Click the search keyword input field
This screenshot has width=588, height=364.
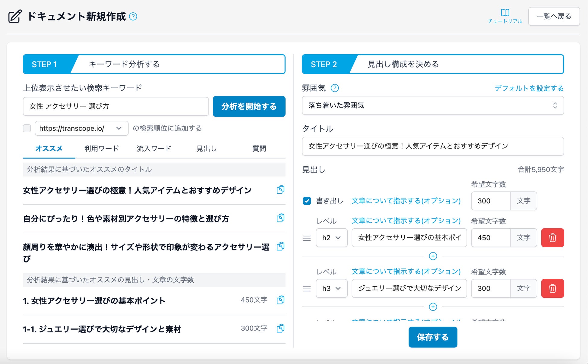pyautogui.click(x=115, y=106)
